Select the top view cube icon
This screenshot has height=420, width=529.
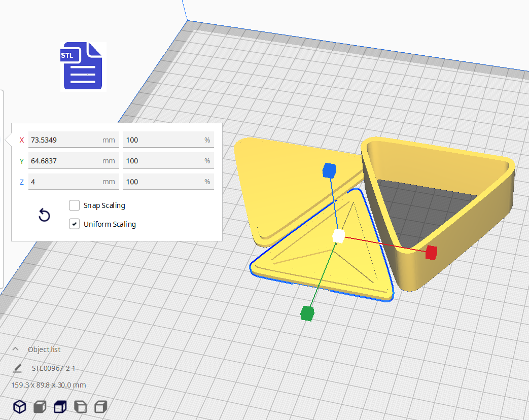(x=60, y=406)
